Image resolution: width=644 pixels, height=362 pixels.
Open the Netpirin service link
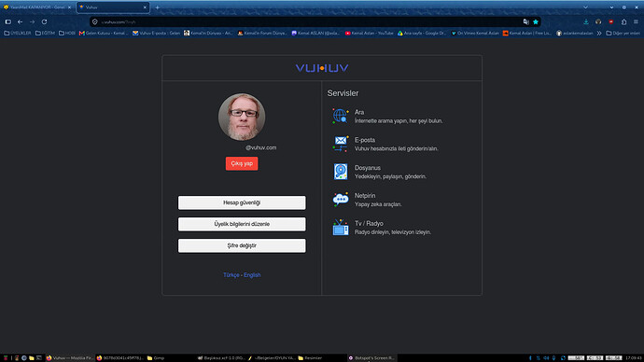pos(365,196)
